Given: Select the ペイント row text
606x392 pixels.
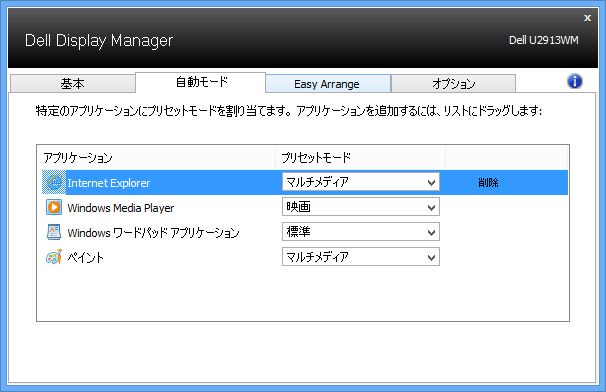Looking at the screenshot, I should point(85,258).
